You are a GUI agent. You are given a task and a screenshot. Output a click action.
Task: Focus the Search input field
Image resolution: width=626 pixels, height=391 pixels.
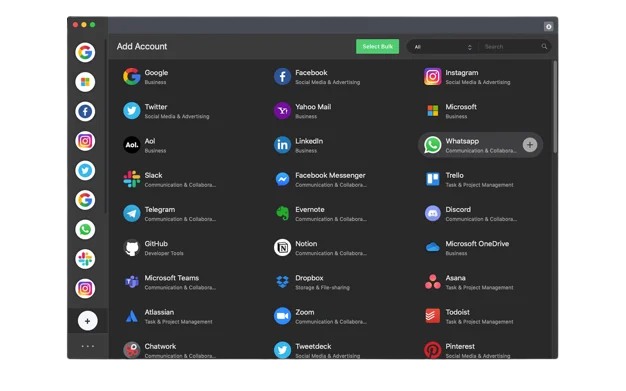(x=510, y=47)
